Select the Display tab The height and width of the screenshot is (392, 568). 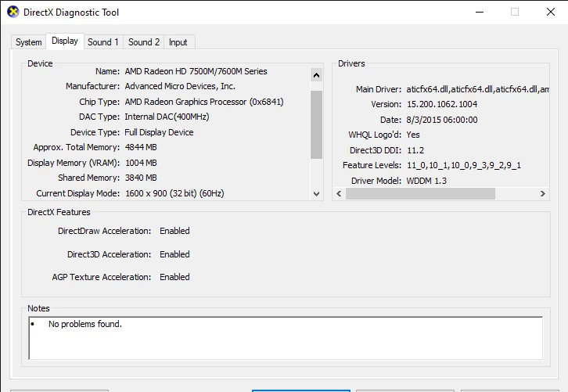pyautogui.click(x=65, y=41)
